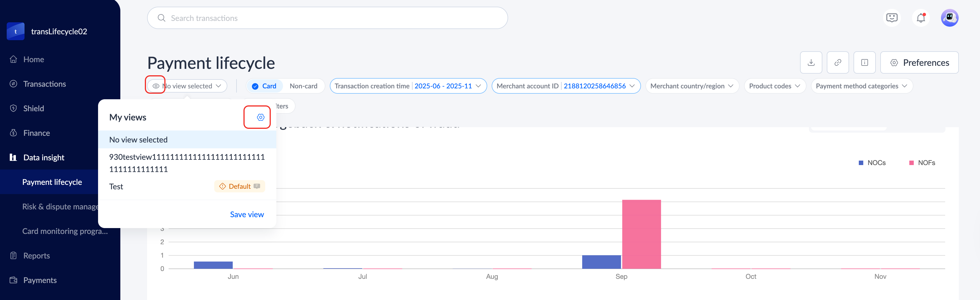Select the Card payment type
This screenshot has height=300, width=980.
[264, 86]
